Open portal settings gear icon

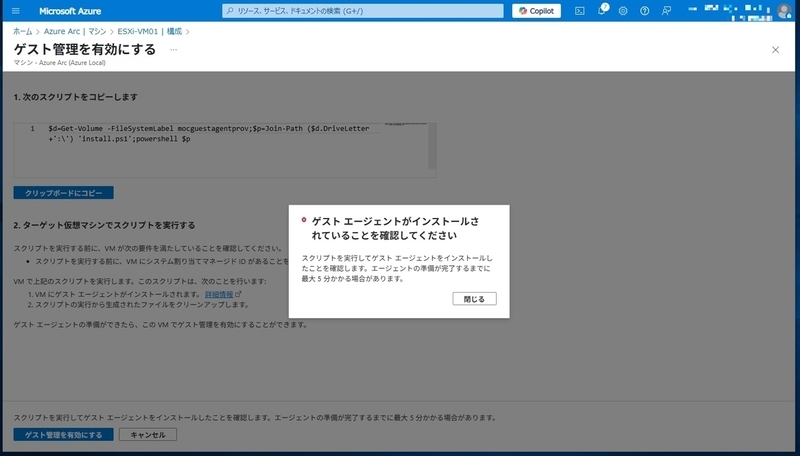coord(623,11)
